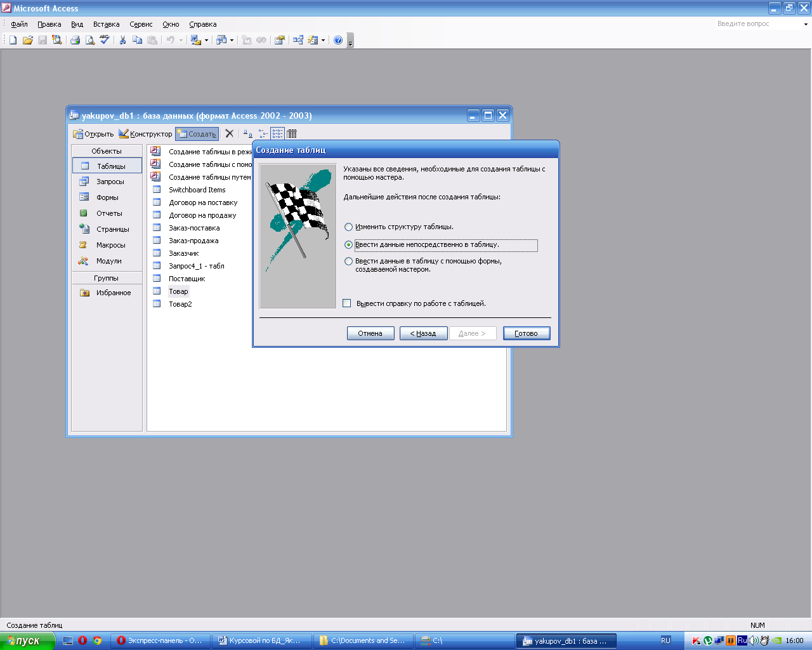
Task: Open the Правка menu
Action: click(x=49, y=24)
